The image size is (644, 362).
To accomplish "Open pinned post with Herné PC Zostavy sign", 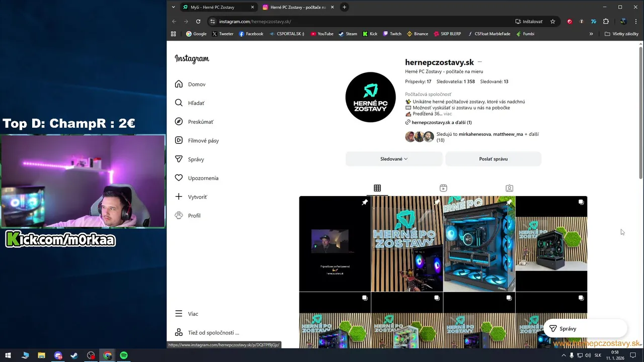I will click(407, 244).
